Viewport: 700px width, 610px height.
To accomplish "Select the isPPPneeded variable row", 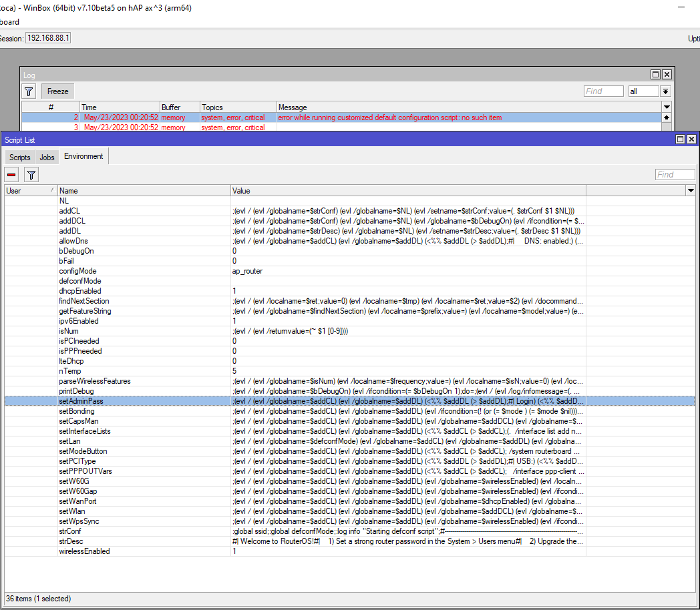I will pos(349,351).
